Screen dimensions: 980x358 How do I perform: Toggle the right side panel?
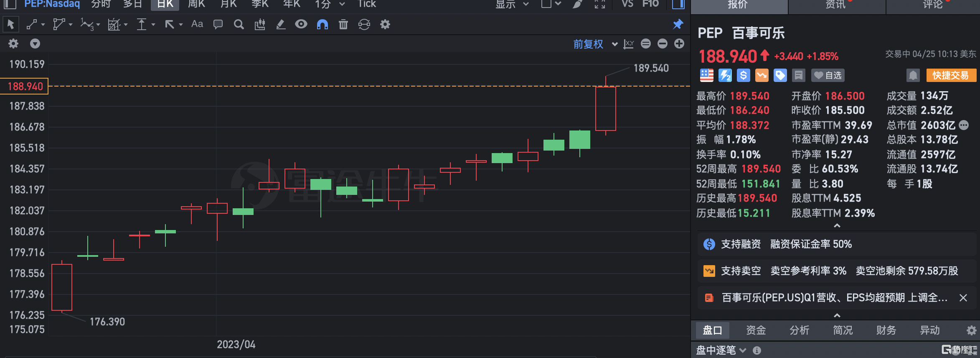click(x=678, y=4)
